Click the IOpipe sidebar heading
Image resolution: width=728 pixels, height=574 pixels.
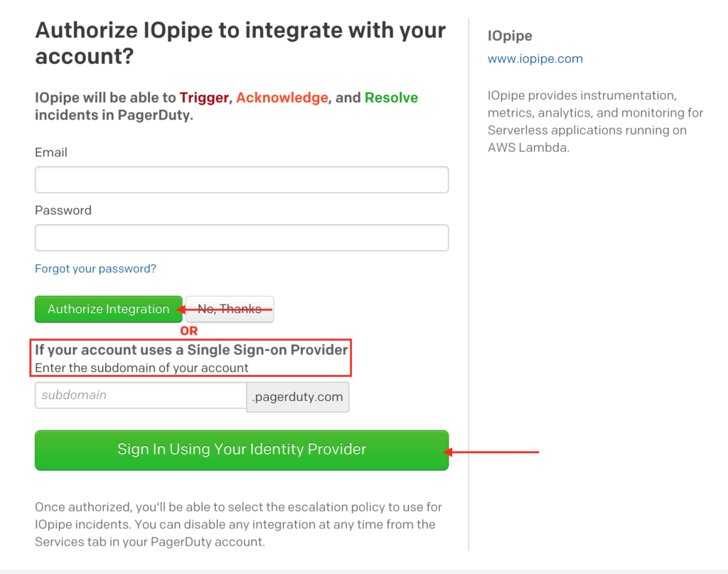coord(510,36)
